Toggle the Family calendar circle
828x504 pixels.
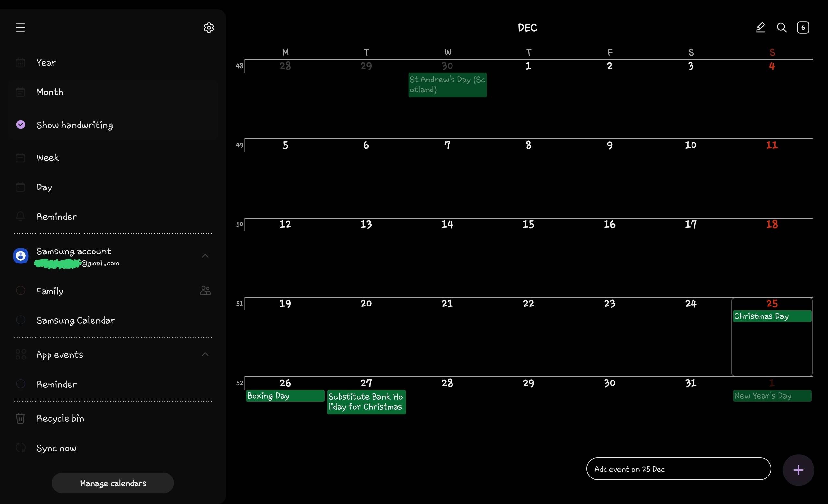pos(20,290)
